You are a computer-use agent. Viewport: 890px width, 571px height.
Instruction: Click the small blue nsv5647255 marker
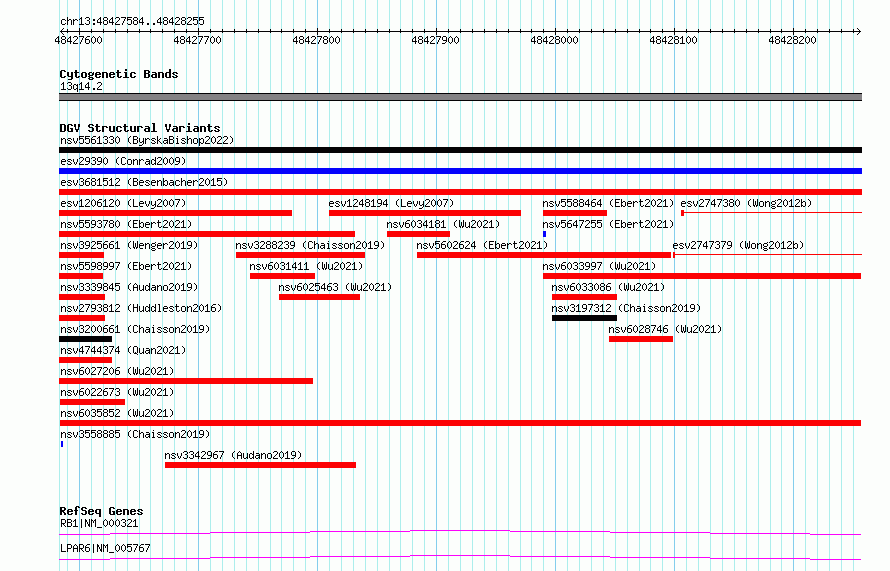click(544, 234)
